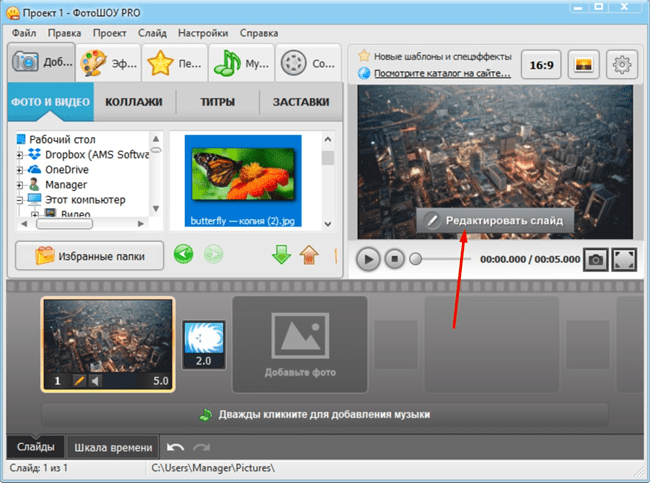
Task: Switch to the Титры tab
Action: [218, 102]
